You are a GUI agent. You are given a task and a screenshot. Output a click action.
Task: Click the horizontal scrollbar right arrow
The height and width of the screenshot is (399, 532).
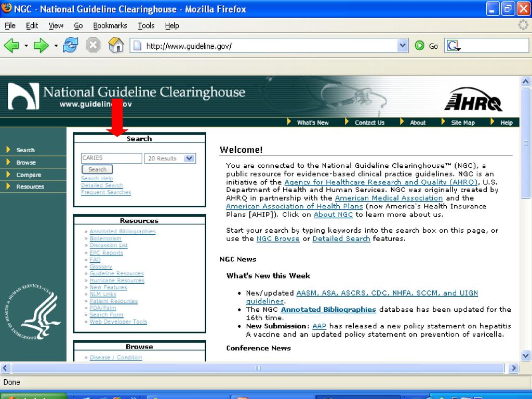pyautogui.click(x=513, y=368)
